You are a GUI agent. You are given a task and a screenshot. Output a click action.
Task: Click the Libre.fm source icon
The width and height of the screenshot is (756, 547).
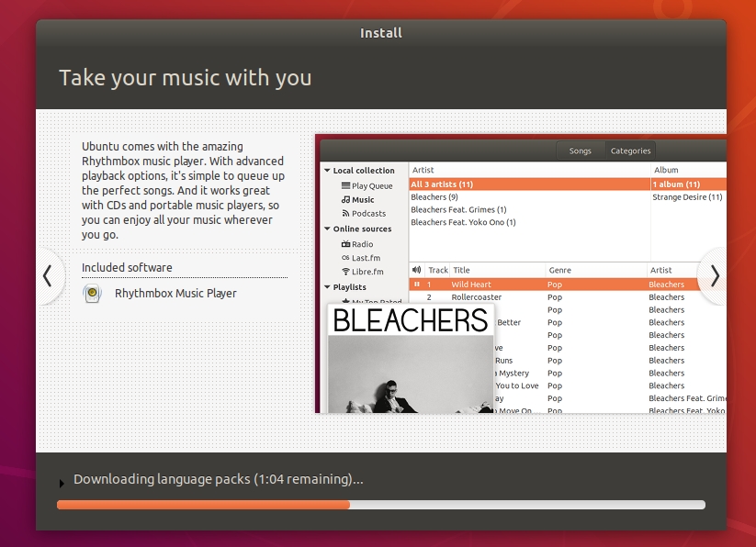[x=345, y=272]
